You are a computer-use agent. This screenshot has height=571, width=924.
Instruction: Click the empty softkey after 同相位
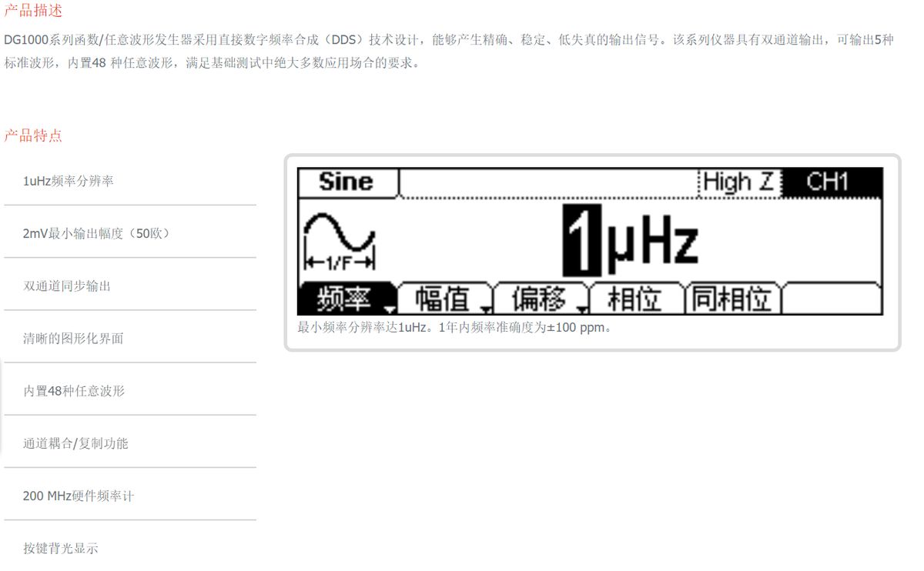(832, 299)
